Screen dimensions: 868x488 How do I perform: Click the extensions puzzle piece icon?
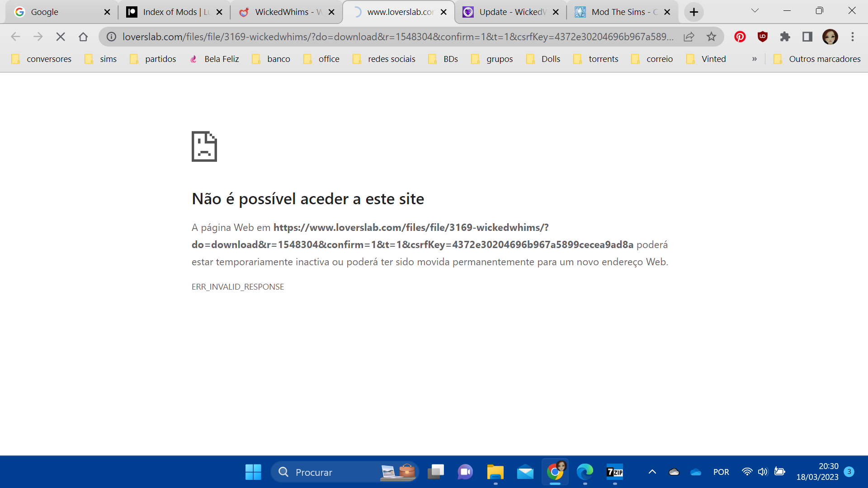785,37
